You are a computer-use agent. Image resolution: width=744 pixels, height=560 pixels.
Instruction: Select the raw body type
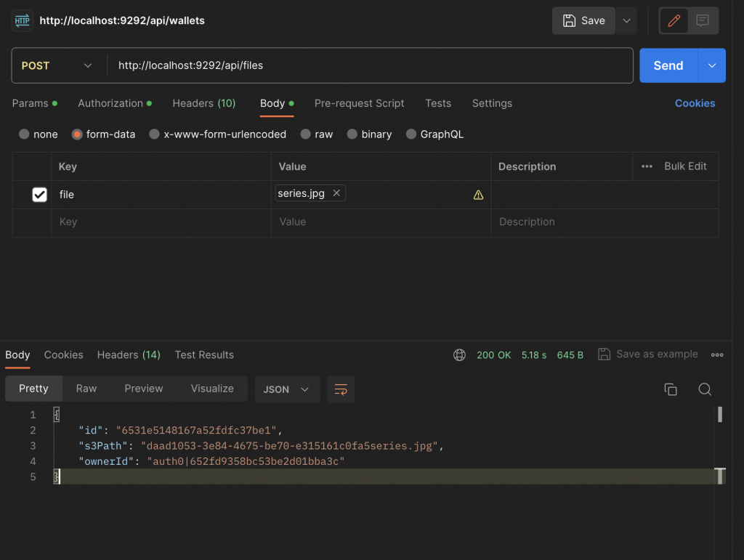(x=317, y=134)
